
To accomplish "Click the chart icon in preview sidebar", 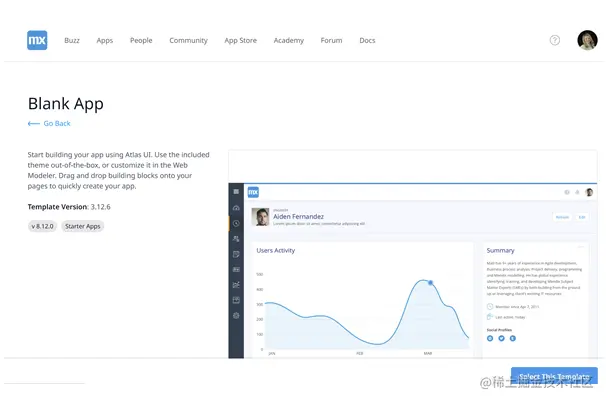I will click(x=236, y=285).
